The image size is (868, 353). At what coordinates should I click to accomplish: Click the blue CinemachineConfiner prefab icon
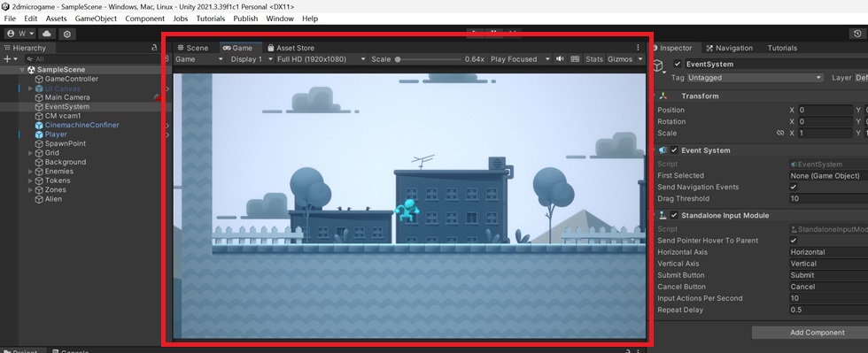tap(39, 125)
